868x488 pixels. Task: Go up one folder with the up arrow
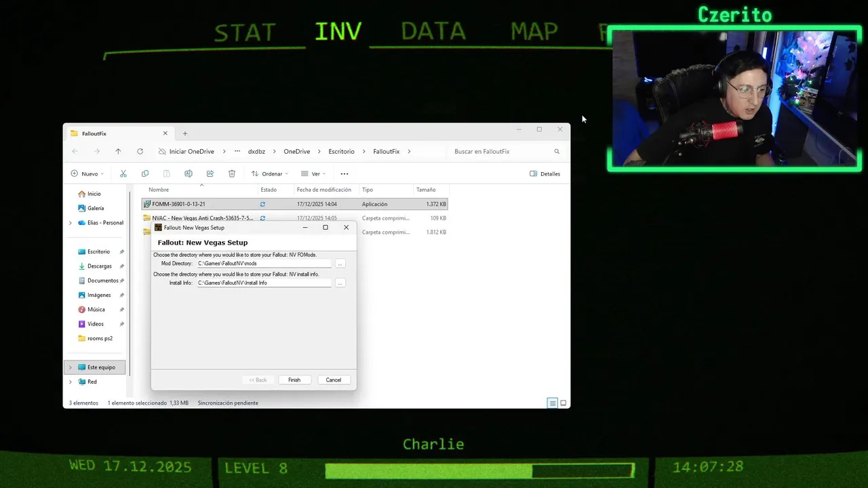coord(118,151)
